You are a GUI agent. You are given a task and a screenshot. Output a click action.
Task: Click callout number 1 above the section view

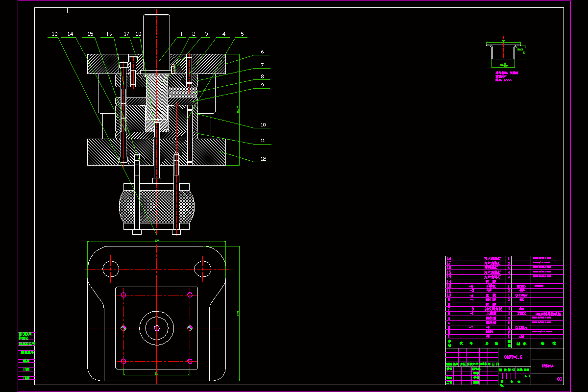click(x=181, y=34)
